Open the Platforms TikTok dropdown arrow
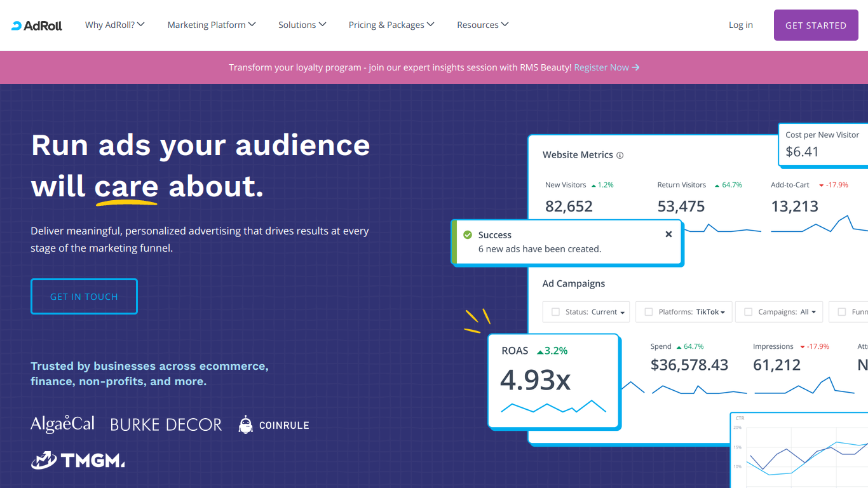The width and height of the screenshot is (868, 488). point(723,313)
